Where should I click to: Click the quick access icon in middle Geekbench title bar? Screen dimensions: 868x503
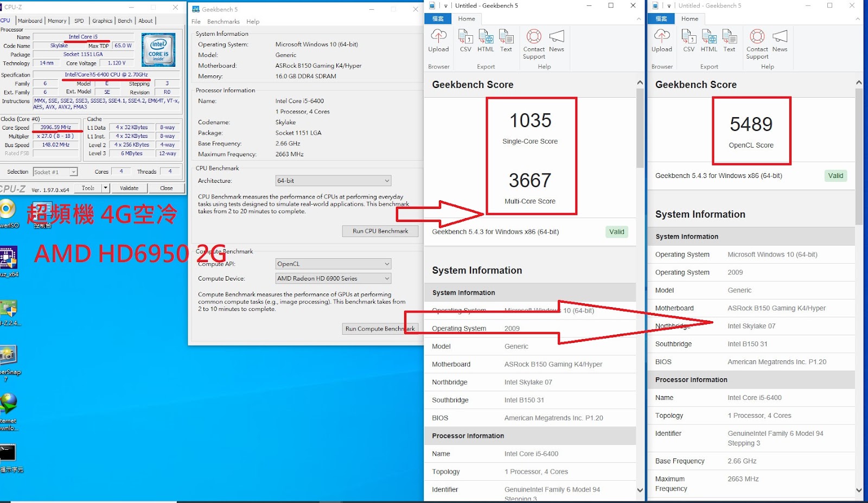432,5
